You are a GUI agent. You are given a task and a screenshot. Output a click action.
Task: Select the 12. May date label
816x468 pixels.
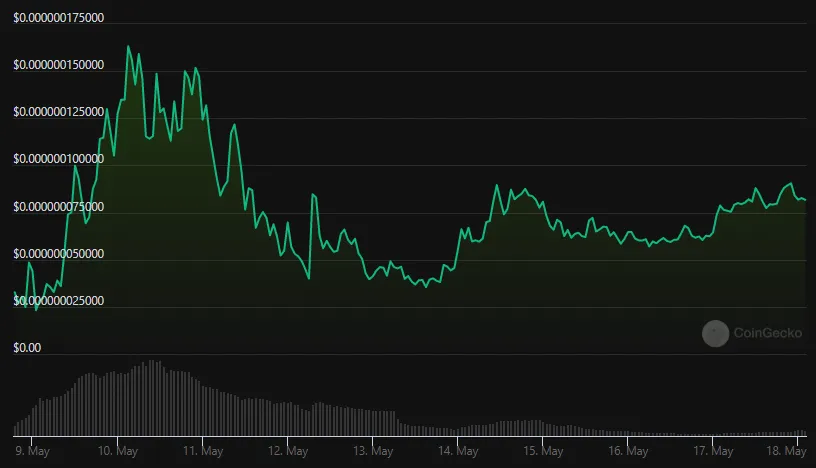click(288, 451)
